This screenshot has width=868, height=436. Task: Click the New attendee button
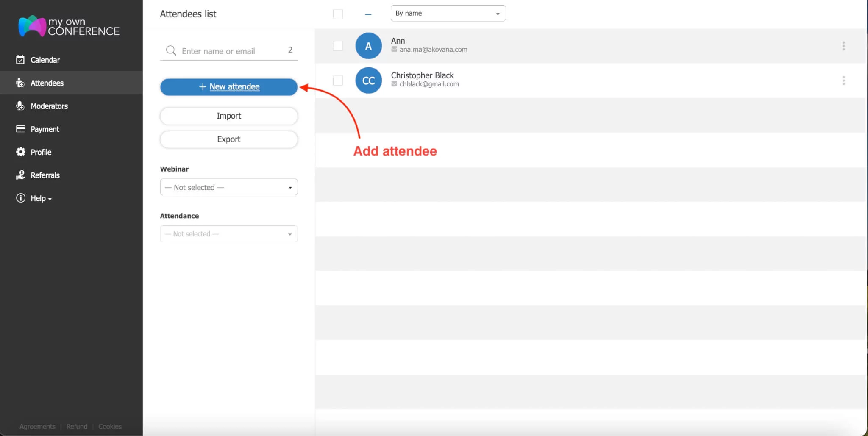pyautogui.click(x=228, y=87)
